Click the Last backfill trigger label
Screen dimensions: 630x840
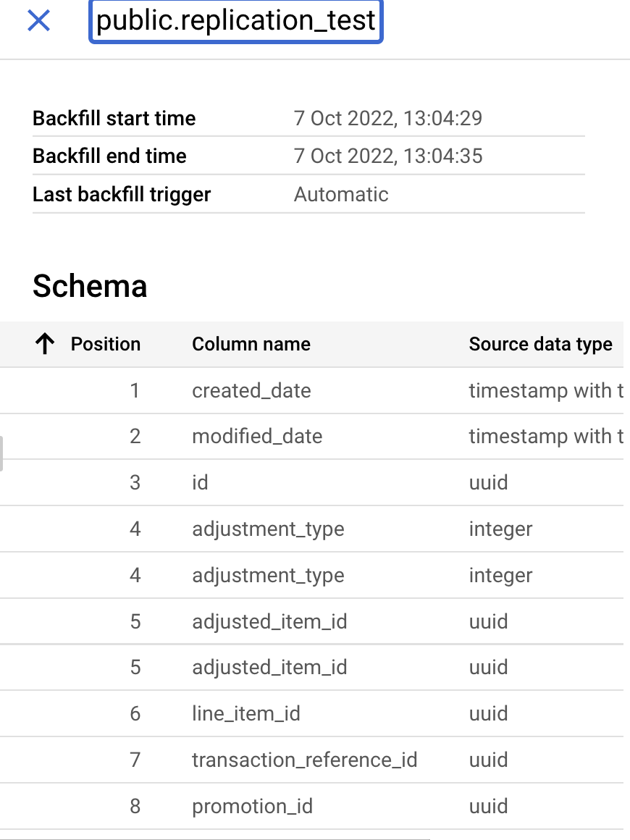(x=122, y=194)
